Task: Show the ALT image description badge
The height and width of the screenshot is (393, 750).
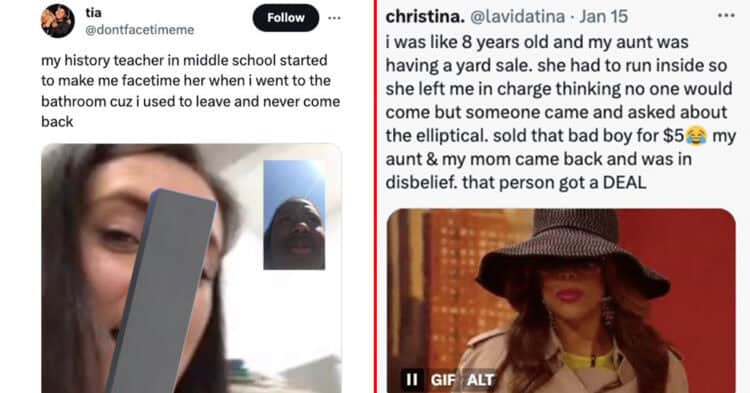Action: (x=480, y=380)
